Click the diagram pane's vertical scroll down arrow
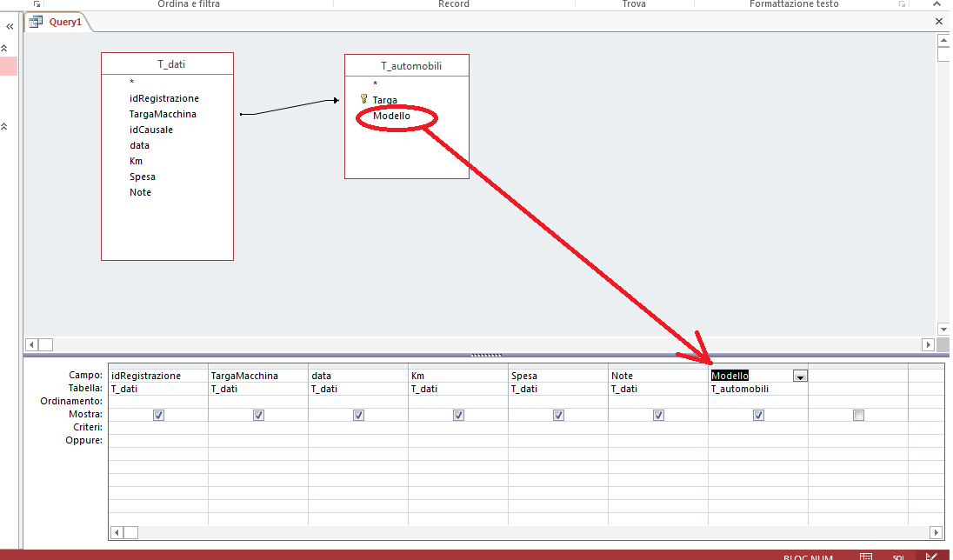 coord(943,330)
